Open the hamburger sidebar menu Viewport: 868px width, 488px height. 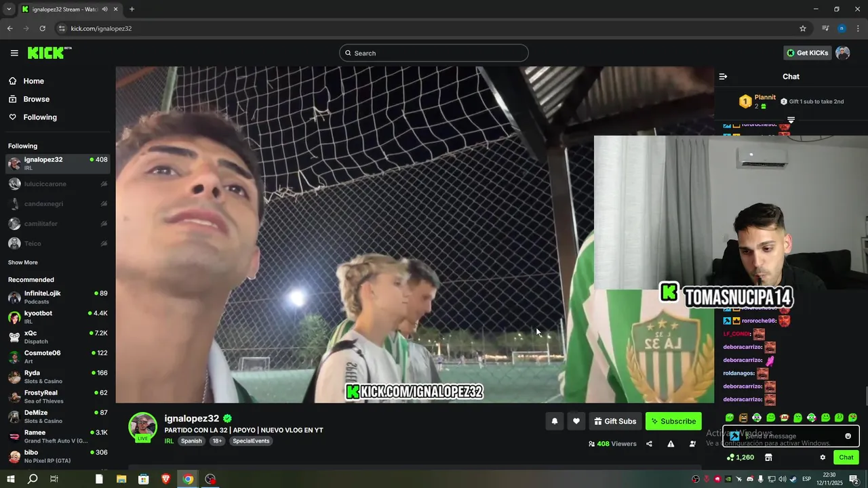click(x=14, y=53)
